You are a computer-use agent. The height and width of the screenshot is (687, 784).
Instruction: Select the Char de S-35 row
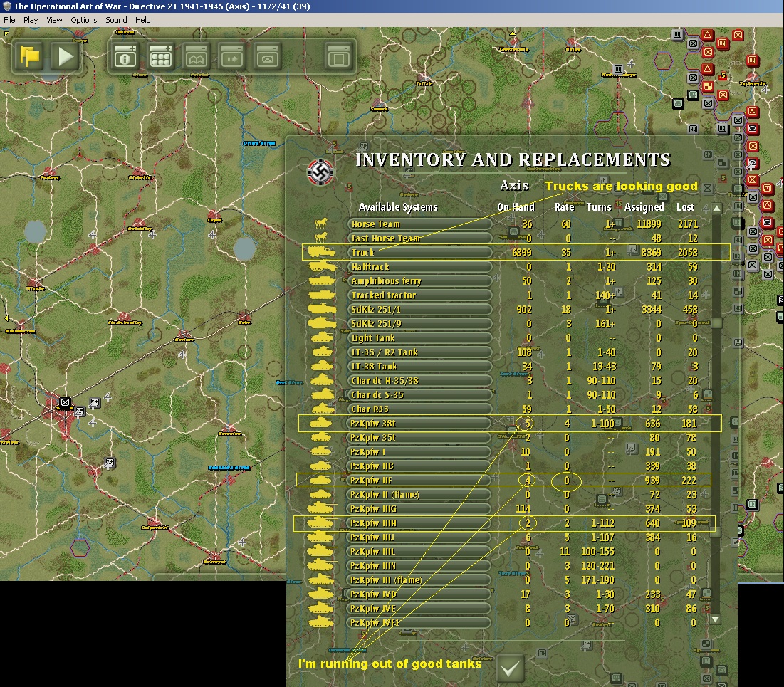click(x=419, y=395)
